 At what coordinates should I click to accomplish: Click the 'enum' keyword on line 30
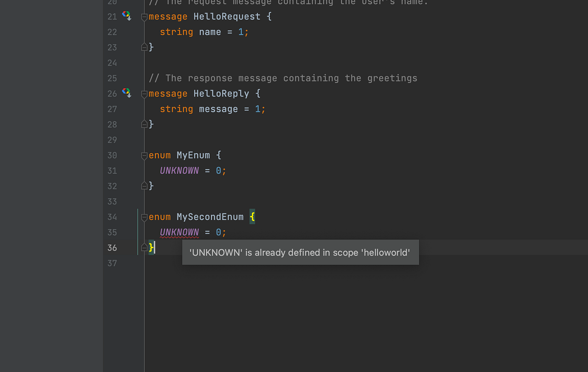pos(160,155)
